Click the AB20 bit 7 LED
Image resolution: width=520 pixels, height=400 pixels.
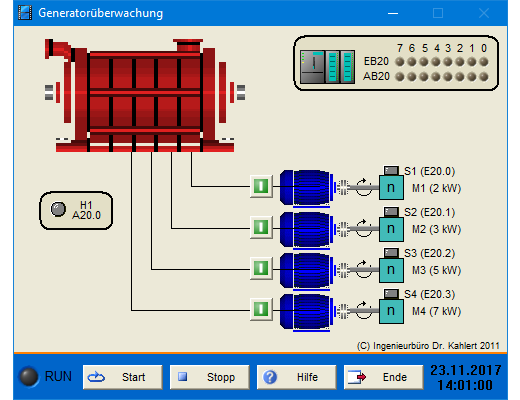click(x=400, y=77)
